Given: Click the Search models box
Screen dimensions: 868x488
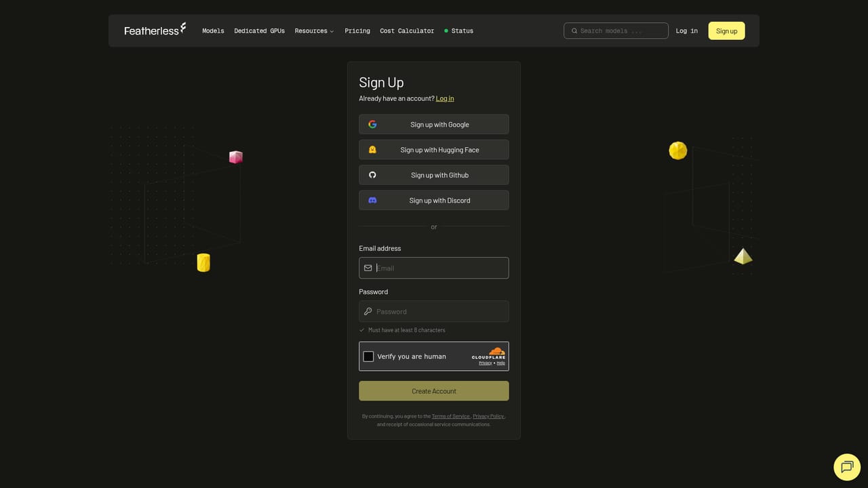Looking at the screenshot, I should 616,30.
